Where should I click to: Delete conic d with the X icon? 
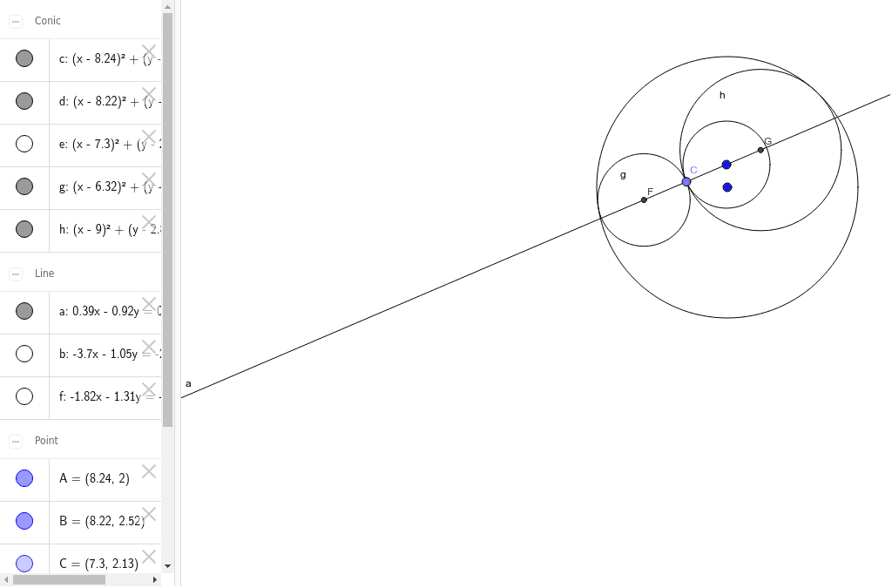tap(148, 94)
